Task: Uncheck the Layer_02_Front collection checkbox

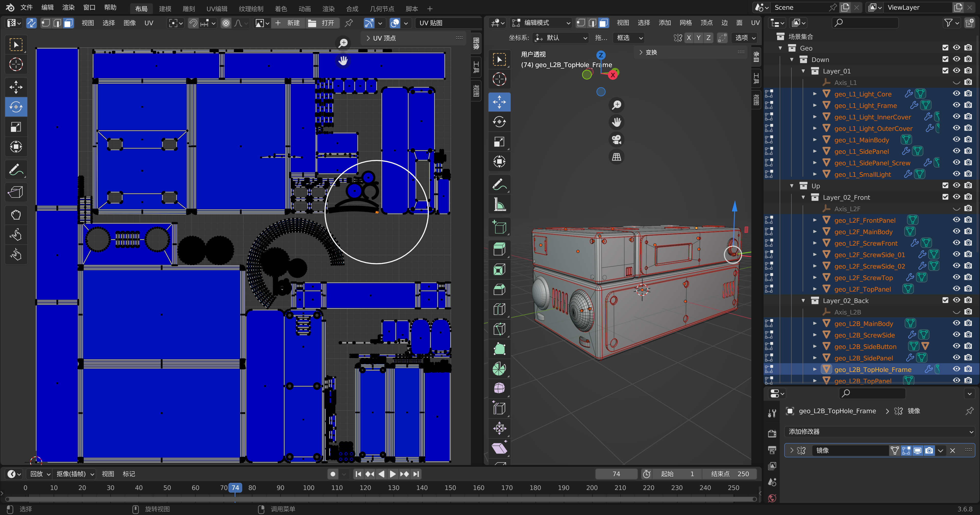Action: [x=945, y=197]
